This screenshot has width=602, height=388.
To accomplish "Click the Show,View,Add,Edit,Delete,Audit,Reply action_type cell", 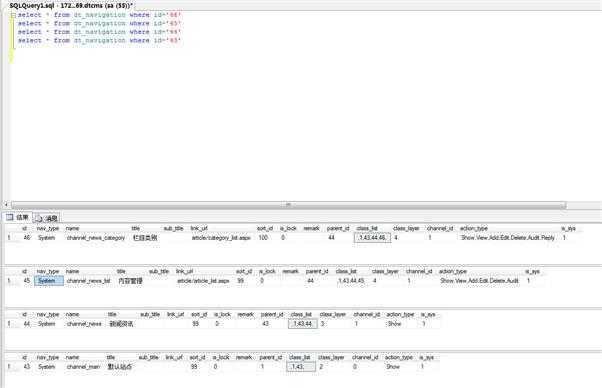I will click(x=508, y=238).
